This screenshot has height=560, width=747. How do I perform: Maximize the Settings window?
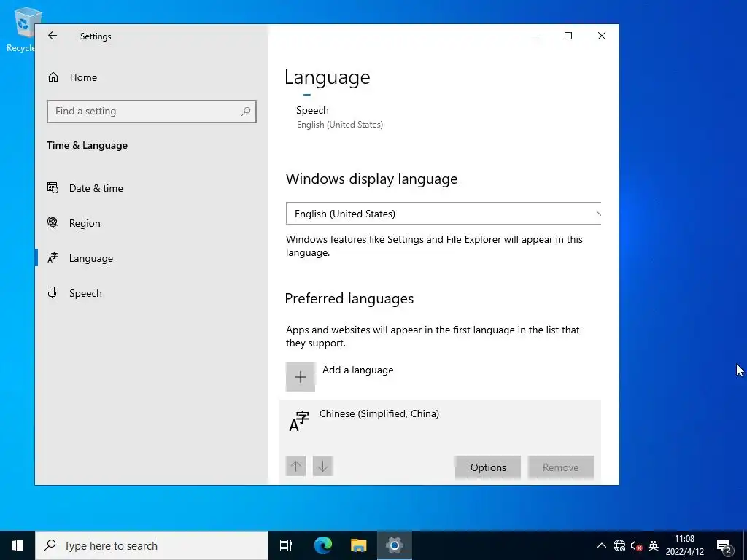tap(568, 36)
